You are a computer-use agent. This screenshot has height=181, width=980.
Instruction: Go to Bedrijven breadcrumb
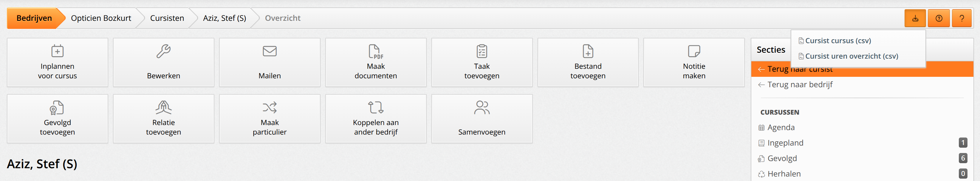point(34,18)
